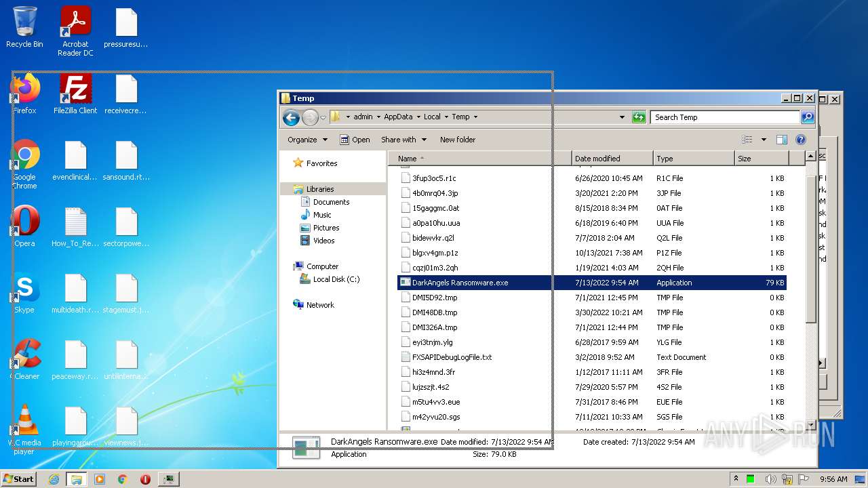
Task: Select the receivecre... desktop file
Action: (126, 94)
